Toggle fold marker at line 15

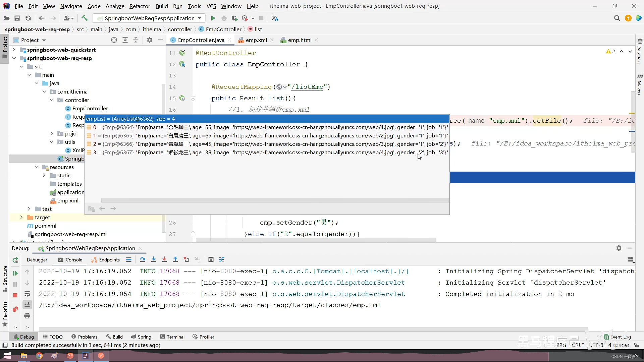(x=193, y=98)
